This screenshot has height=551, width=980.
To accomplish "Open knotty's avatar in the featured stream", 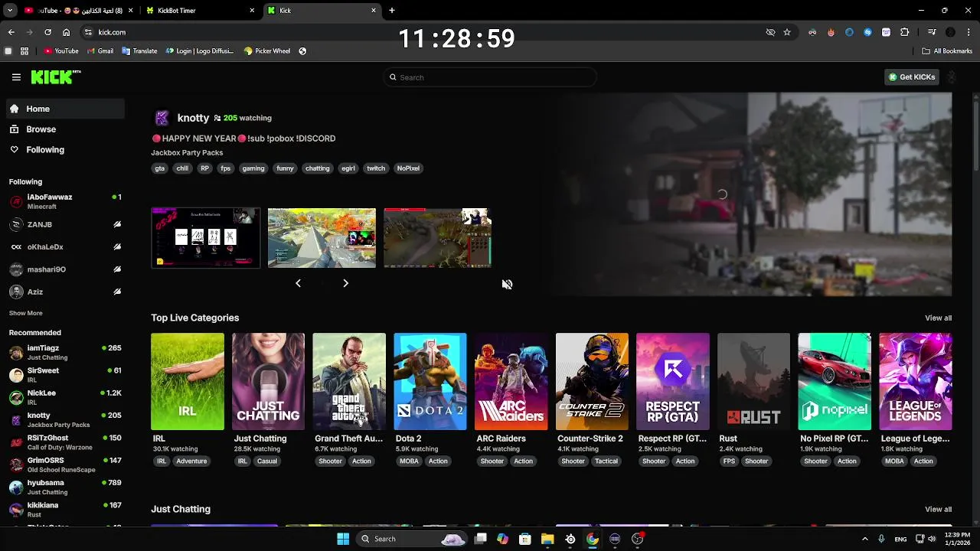I will click(x=162, y=118).
